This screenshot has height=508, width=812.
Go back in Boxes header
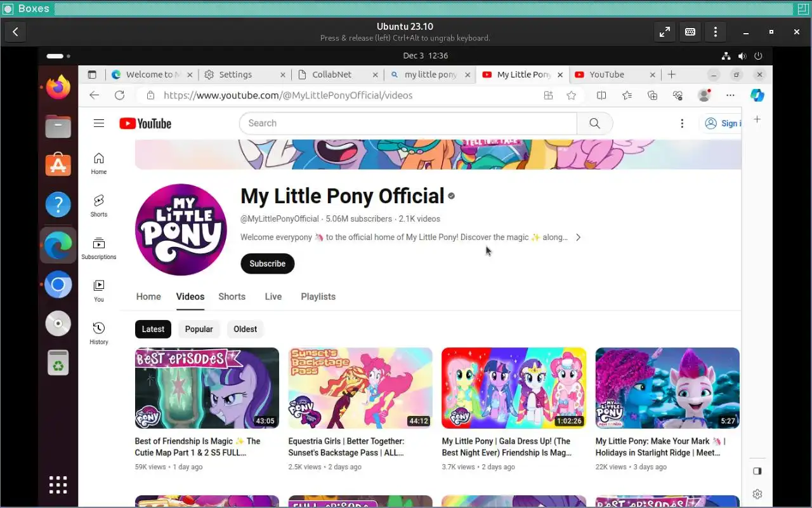point(16,32)
